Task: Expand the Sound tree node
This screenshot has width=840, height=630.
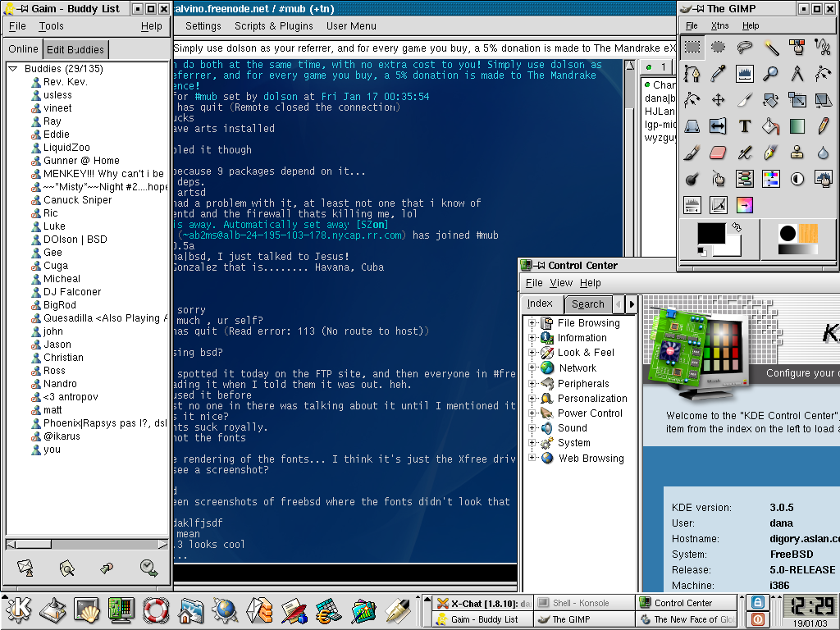Action: [x=532, y=428]
